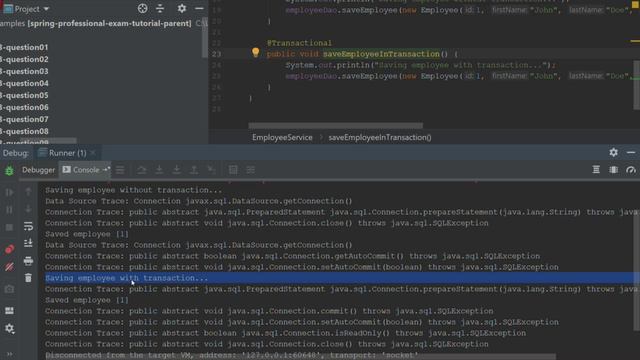640x360 pixels.
Task: Select question03 module in project tree
Action: (x=24, y=71)
